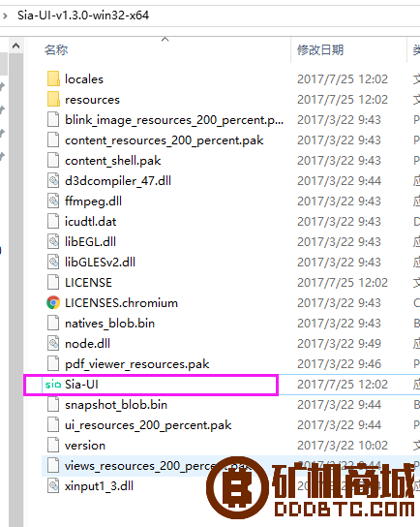Click the node.dll file icon
Screen dimensions: 420x527
[x=53, y=344]
